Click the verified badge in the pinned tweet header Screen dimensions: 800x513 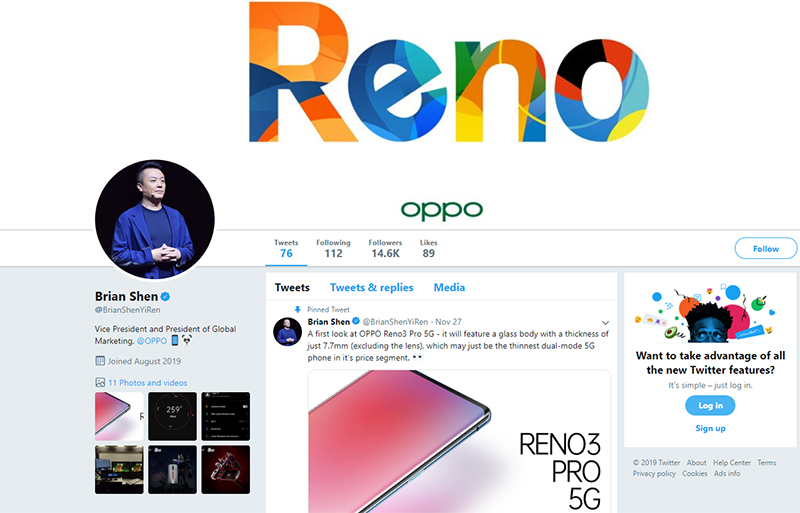pyautogui.click(x=356, y=322)
